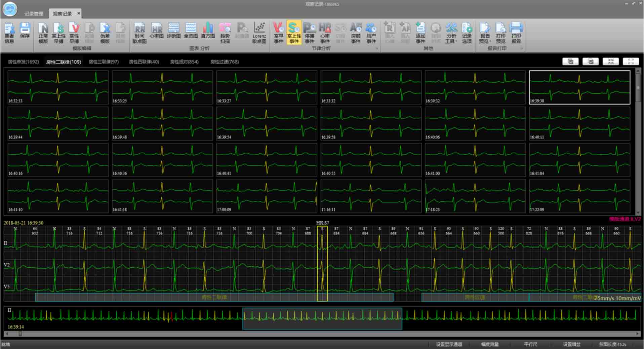Open the 直方图 histogram
This screenshot has width=644, height=349.
pos(208,30)
